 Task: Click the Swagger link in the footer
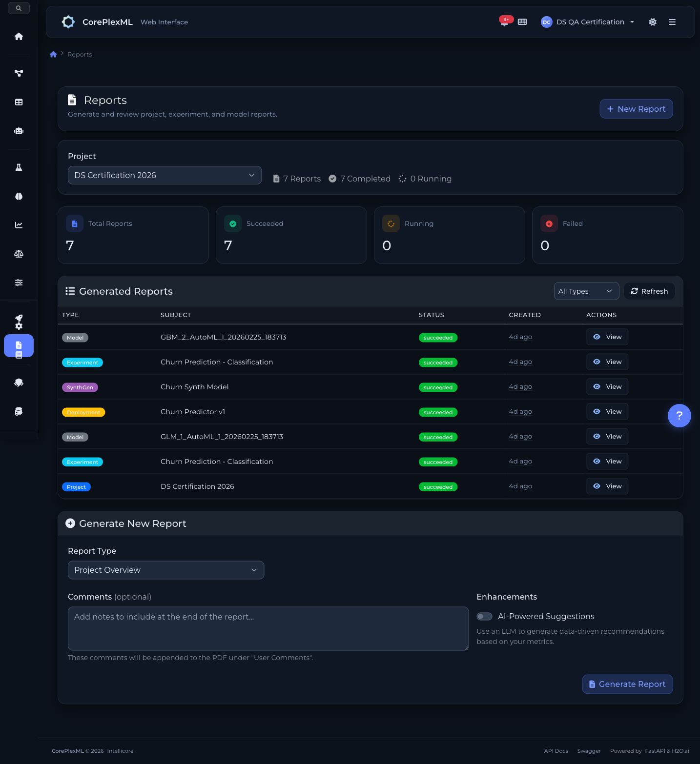coord(589,751)
